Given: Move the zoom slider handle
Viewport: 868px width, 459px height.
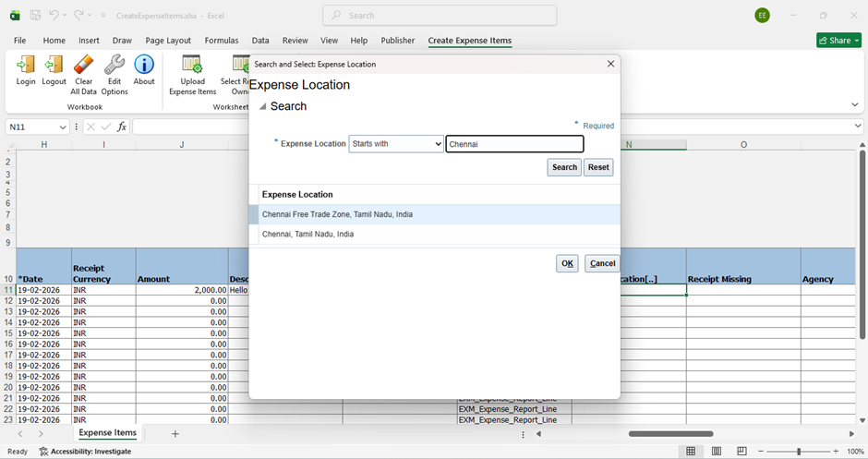Looking at the screenshot, I should [798, 452].
